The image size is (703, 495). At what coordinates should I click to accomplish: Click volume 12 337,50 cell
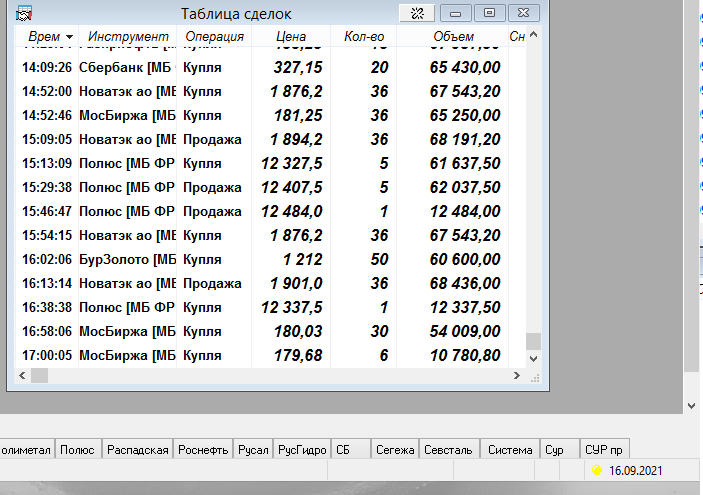[465, 307]
